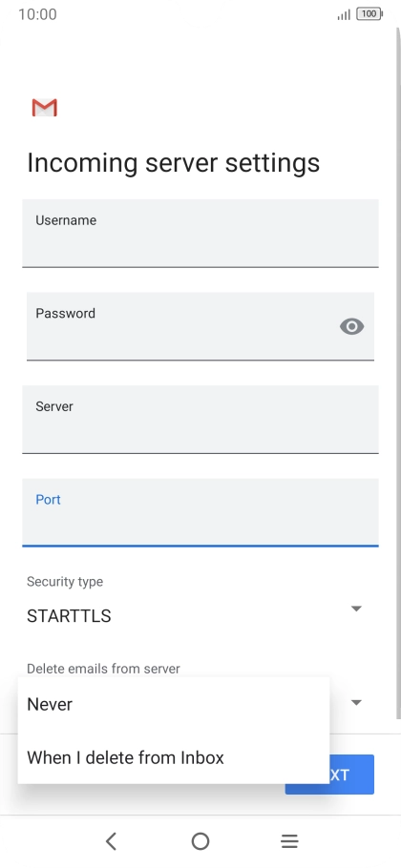Expand Delete emails from server dropdown arrow
401x868 pixels.
[356, 702]
